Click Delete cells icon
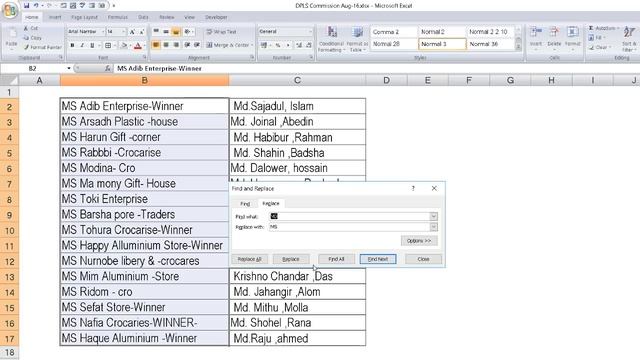The image size is (640, 360). [x=554, y=32]
